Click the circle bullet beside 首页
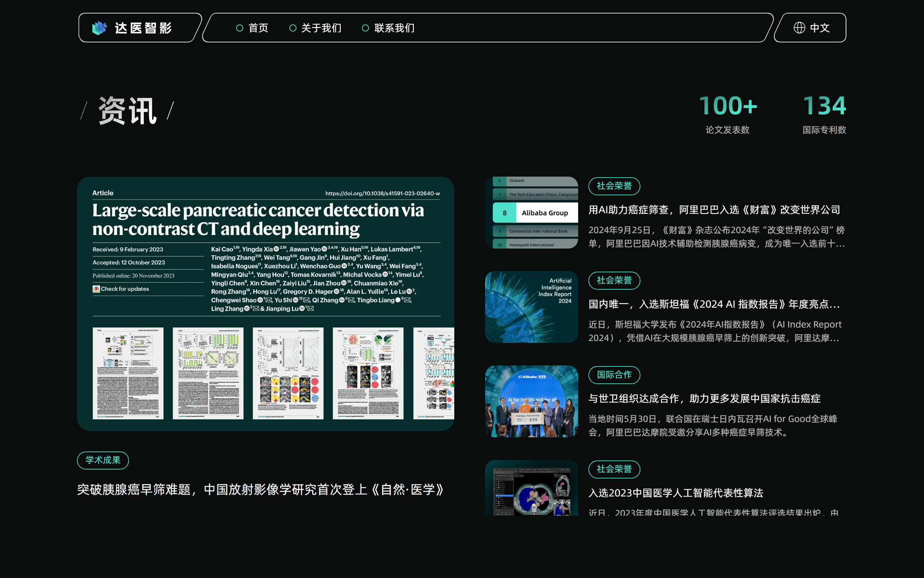The width and height of the screenshot is (924, 578). (x=240, y=28)
